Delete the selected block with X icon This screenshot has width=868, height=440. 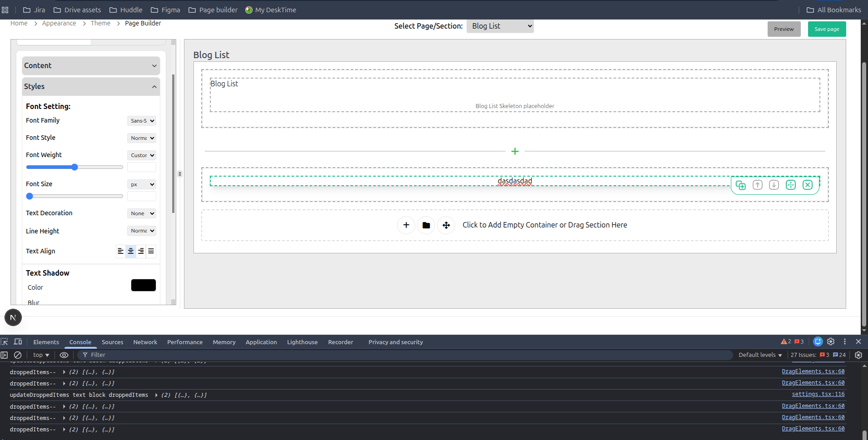(808, 185)
